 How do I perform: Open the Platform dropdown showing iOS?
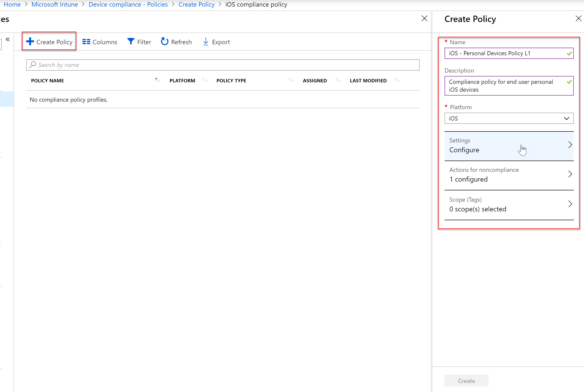tap(509, 118)
